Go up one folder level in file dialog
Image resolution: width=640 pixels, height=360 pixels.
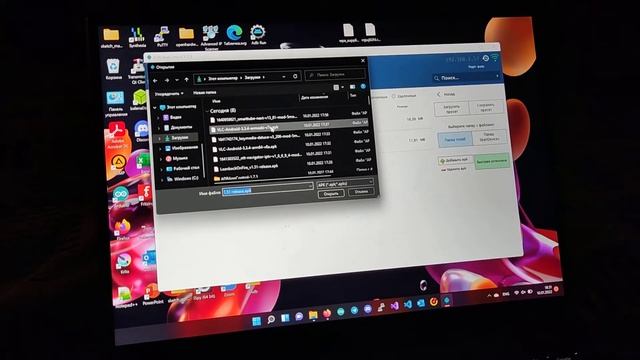187,80
